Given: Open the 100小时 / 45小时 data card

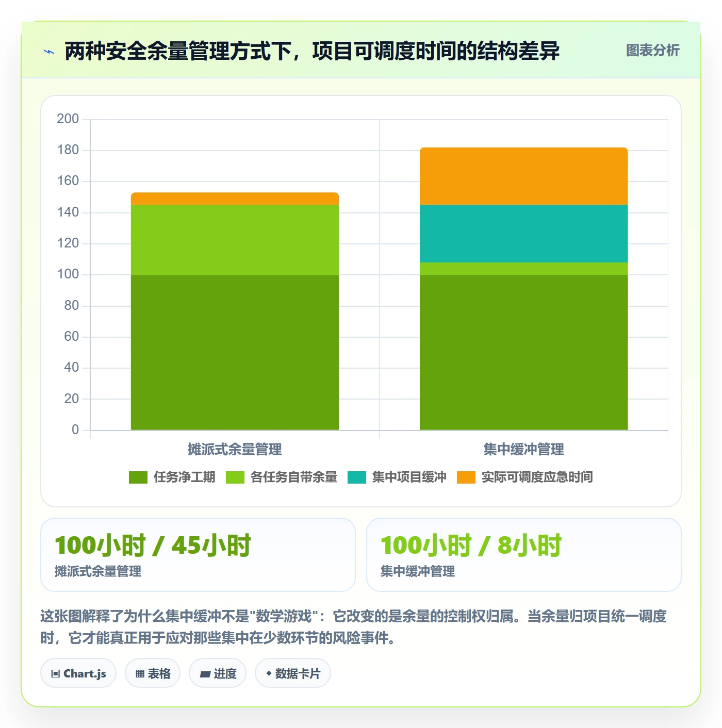Looking at the screenshot, I should pos(198,555).
